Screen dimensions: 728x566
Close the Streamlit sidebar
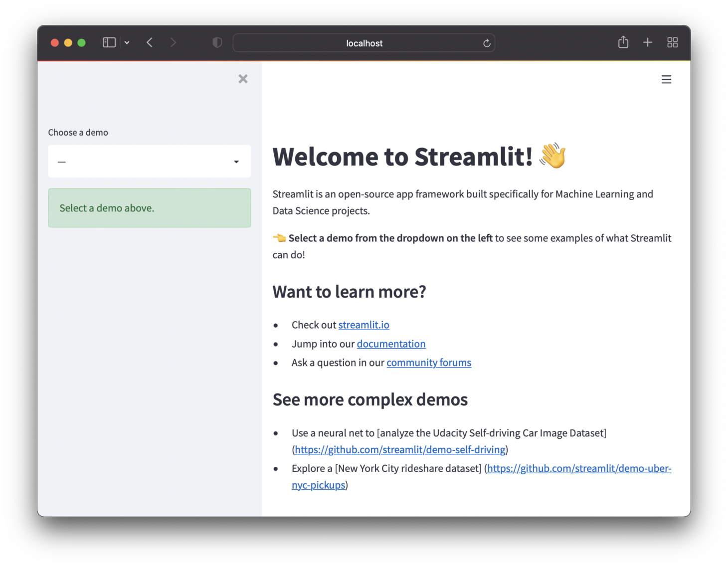(x=243, y=79)
